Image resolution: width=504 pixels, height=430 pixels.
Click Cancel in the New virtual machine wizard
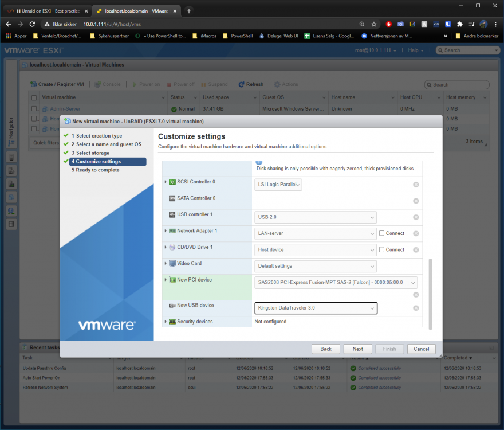(x=421, y=349)
